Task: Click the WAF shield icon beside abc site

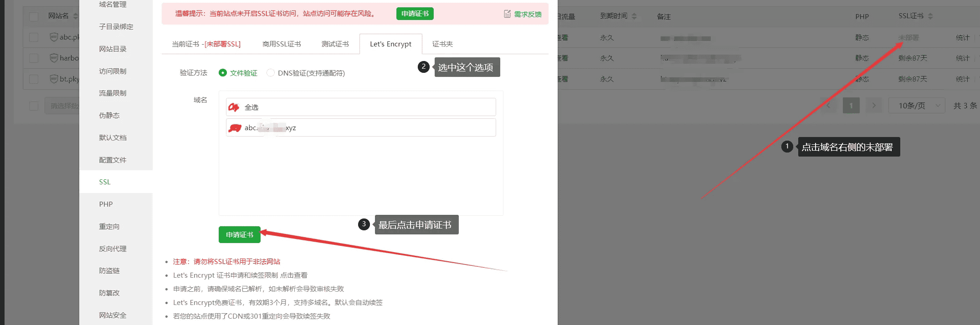Action: point(54,37)
